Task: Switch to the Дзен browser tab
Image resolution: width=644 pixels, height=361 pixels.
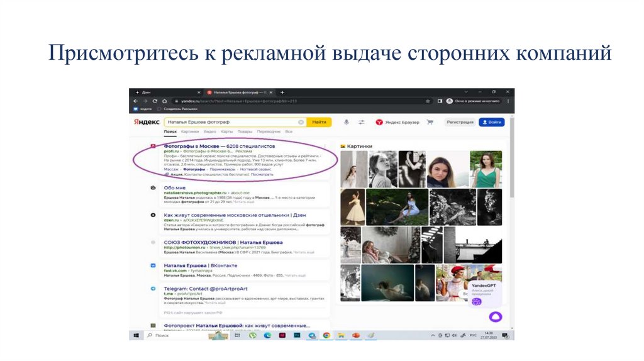Action: tap(167, 92)
